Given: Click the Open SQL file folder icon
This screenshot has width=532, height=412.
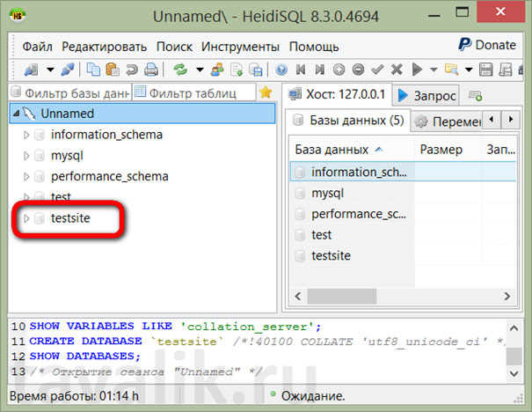Looking at the screenshot, I should click(451, 70).
